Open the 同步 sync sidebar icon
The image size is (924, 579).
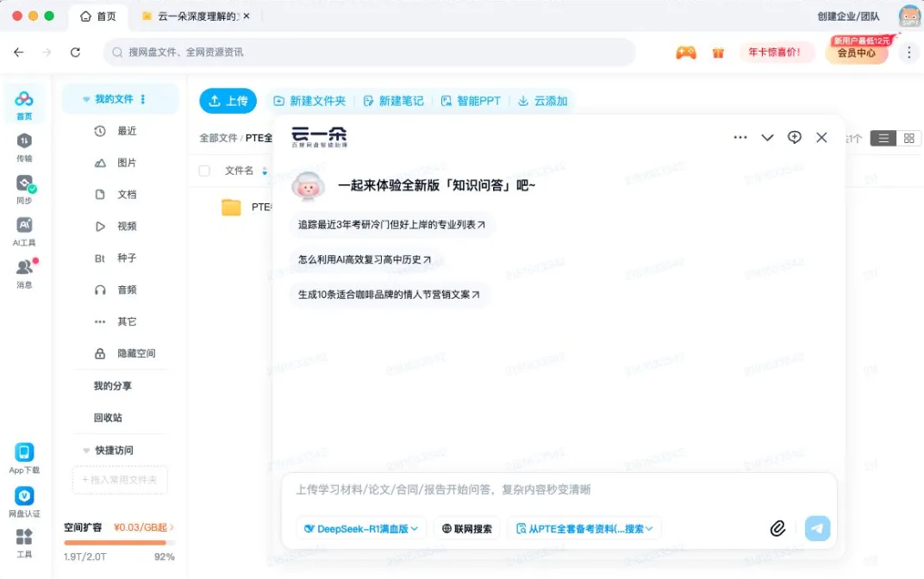pos(24,189)
